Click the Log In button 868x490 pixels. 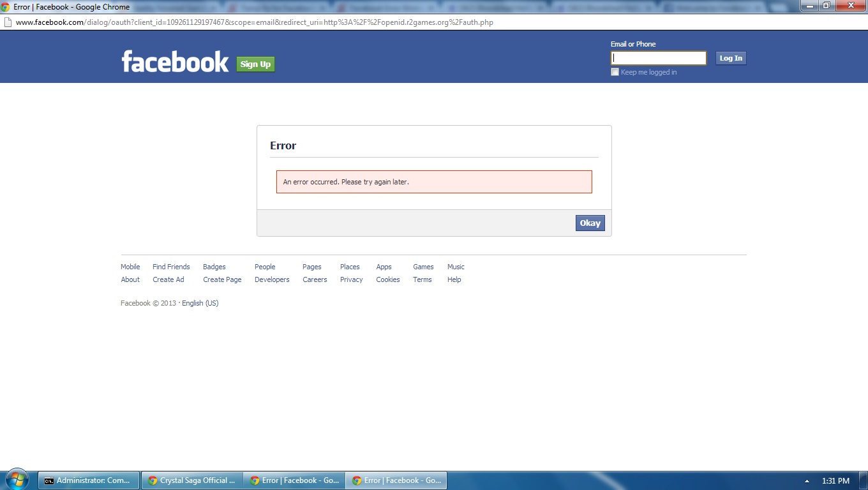pyautogui.click(x=731, y=58)
